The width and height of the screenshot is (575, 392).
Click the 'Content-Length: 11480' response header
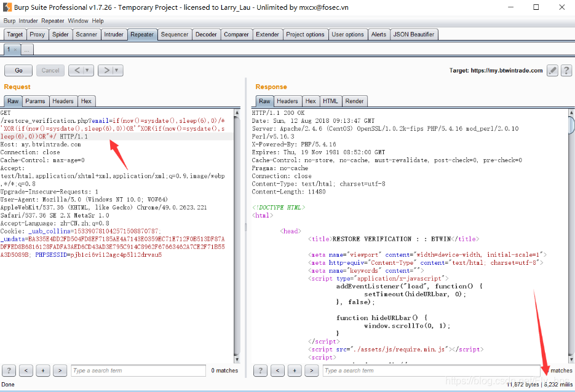[288, 192]
